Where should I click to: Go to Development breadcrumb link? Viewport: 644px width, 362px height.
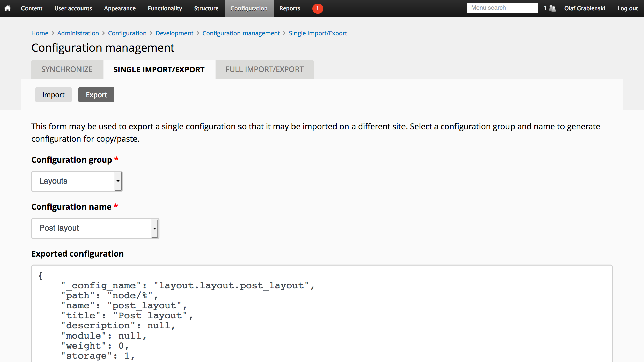click(174, 33)
